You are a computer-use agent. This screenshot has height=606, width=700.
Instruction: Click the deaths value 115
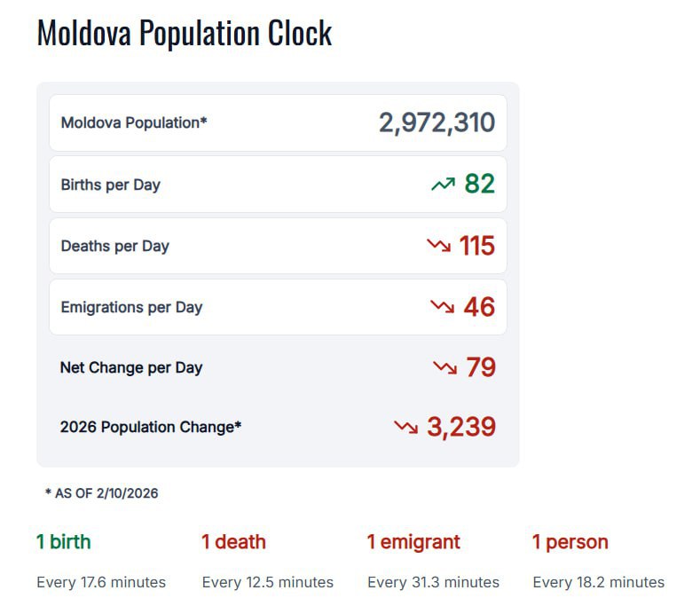click(x=476, y=246)
